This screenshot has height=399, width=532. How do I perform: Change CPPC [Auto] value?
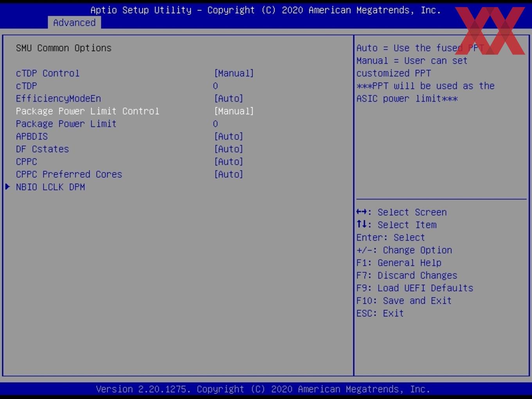coord(229,162)
